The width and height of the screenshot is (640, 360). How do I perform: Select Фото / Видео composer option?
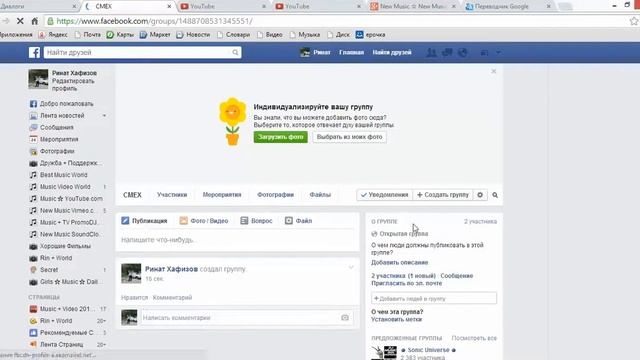point(204,221)
